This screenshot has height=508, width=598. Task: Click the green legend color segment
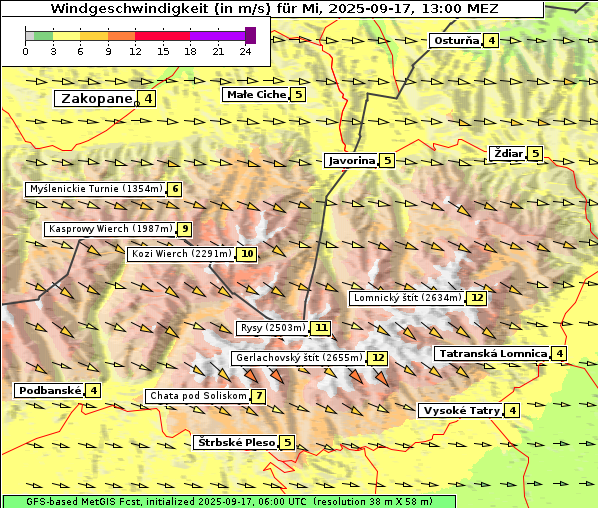tap(43, 36)
